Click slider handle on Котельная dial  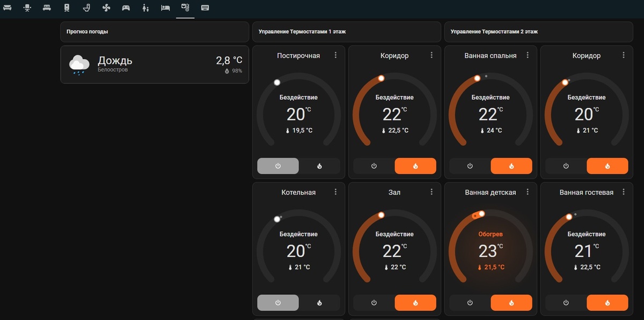tap(277, 219)
